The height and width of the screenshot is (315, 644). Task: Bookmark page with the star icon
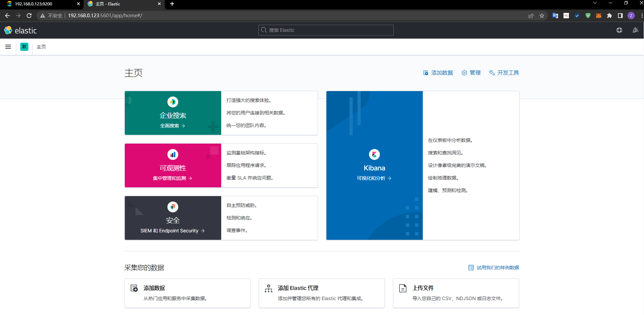pos(542,16)
